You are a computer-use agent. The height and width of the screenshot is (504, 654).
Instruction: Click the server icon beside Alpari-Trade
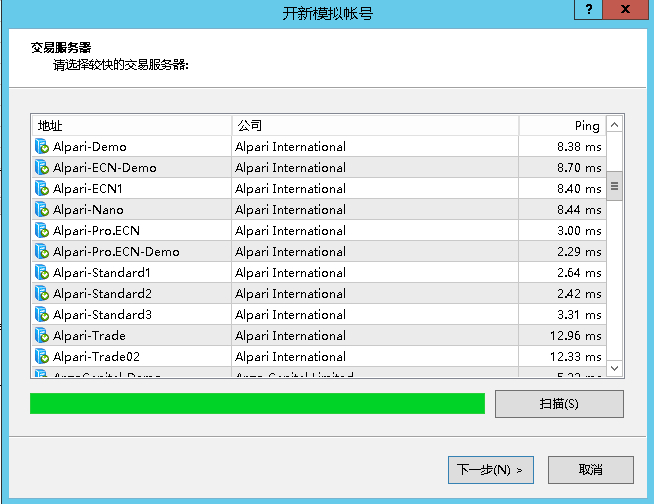tap(42, 335)
